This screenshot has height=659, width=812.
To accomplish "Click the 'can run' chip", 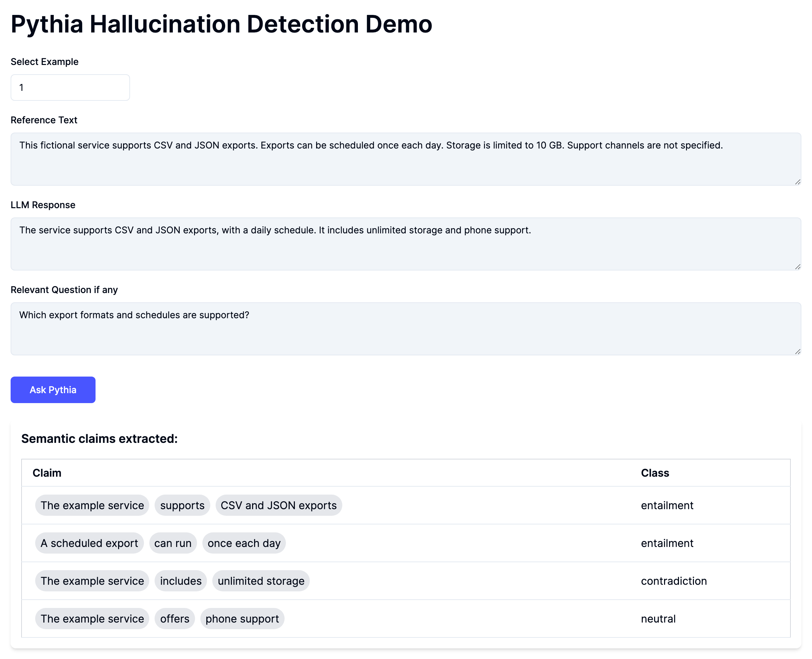I will tap(173, 543).
